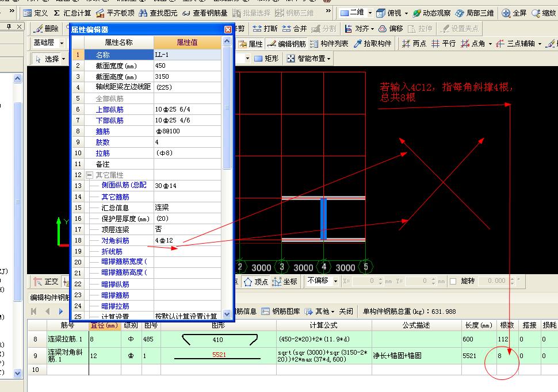Open the 不偏移 offset dropdown

tap(335, 281)
